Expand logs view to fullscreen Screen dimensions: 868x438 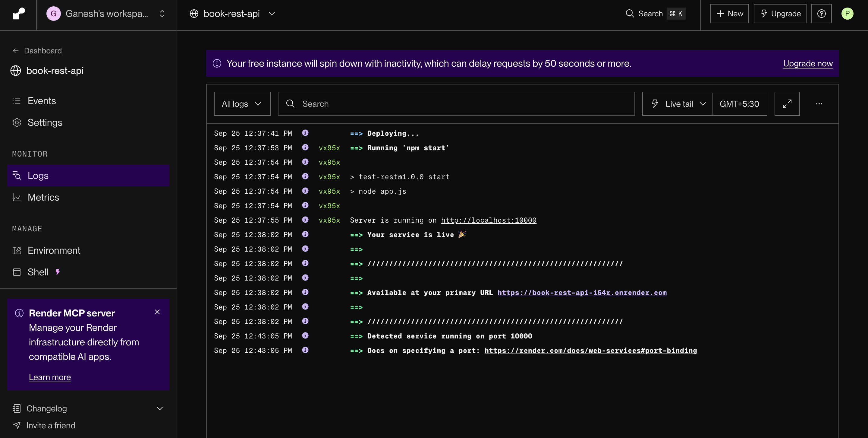787,103
